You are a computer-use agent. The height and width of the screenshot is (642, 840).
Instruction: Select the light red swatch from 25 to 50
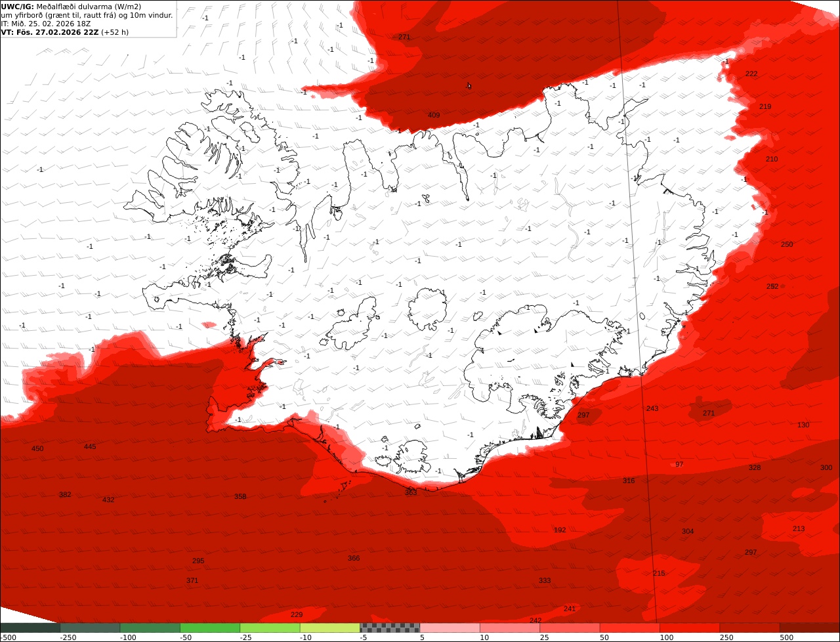coord(570,628)
